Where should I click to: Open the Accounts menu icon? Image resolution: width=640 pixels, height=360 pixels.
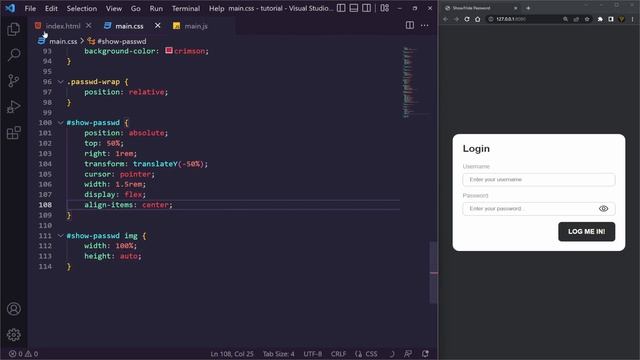[x=13, y=309]
